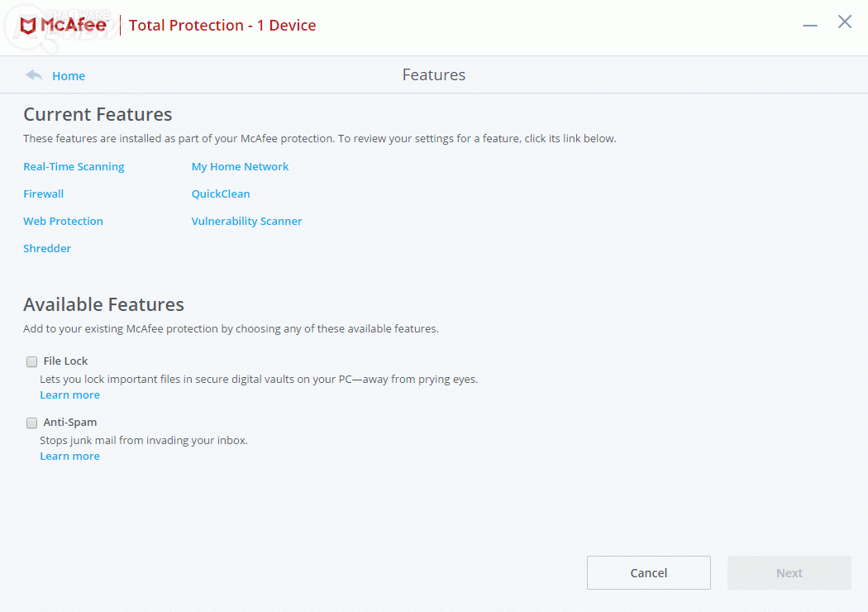868x612 pixels.
Task: Click the File Lock feature label
Action: (65, 361)
